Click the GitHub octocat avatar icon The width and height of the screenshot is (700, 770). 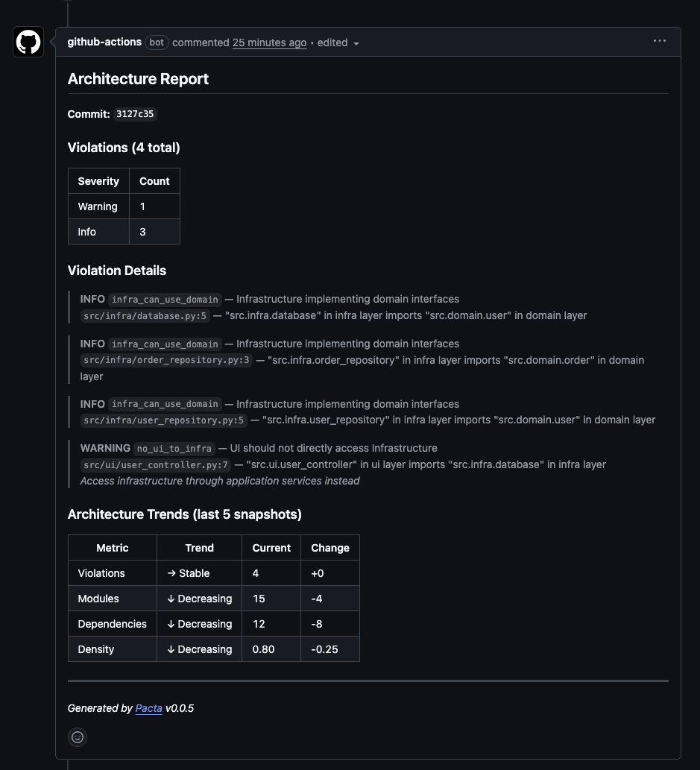(28, 42)
